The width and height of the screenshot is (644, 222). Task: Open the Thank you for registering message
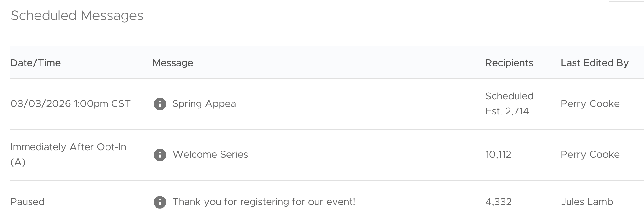(x=264, y=202)
